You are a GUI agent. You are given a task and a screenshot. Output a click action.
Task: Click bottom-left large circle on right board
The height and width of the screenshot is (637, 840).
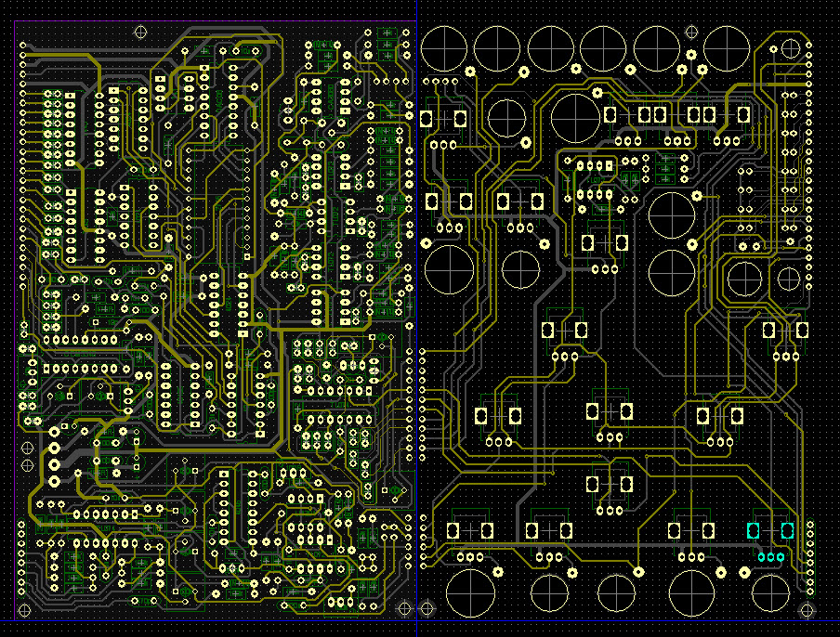(x=469, y=593)
